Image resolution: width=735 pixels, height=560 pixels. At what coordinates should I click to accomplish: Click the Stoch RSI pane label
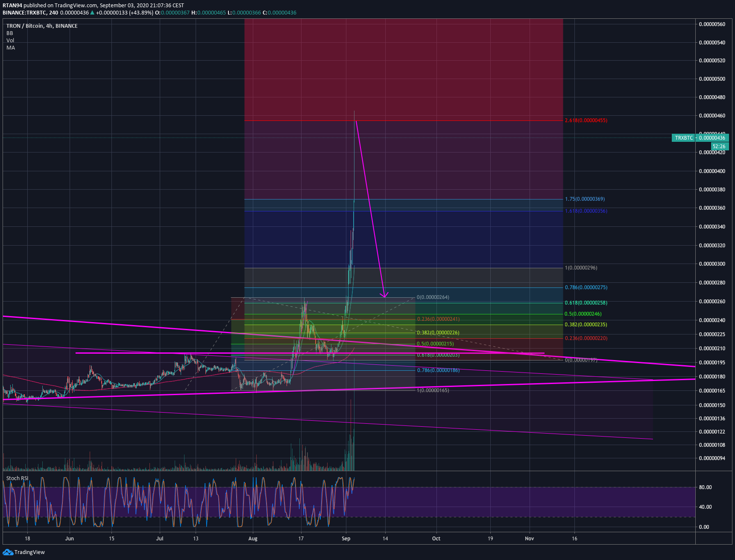point(18,478)
